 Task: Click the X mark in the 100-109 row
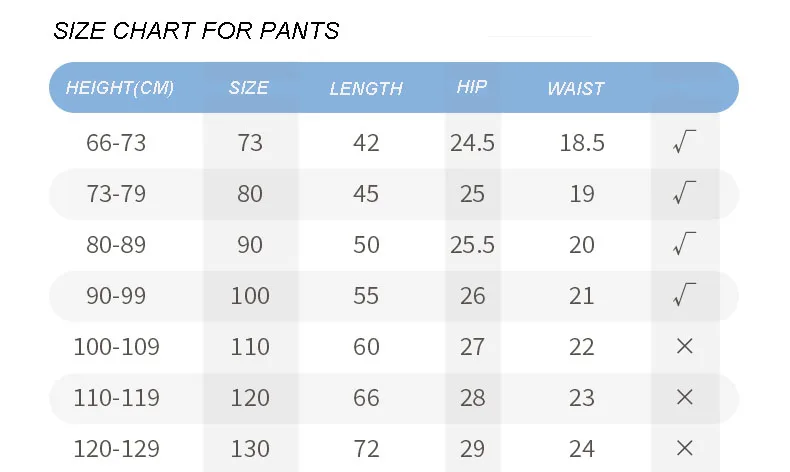click(x=685, y=346)
